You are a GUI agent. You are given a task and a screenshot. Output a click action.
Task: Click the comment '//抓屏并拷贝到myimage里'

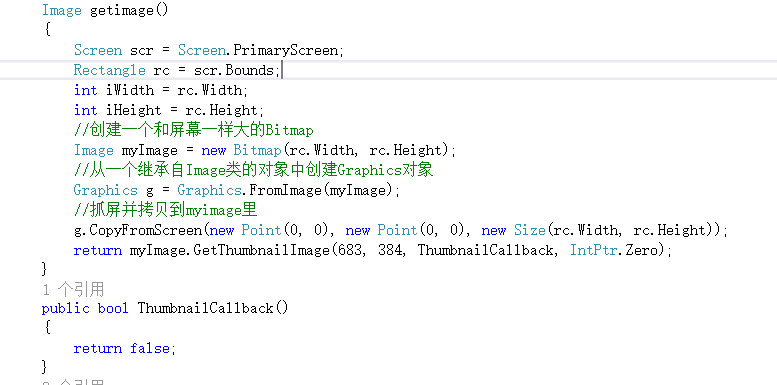(x=166, y=210)
